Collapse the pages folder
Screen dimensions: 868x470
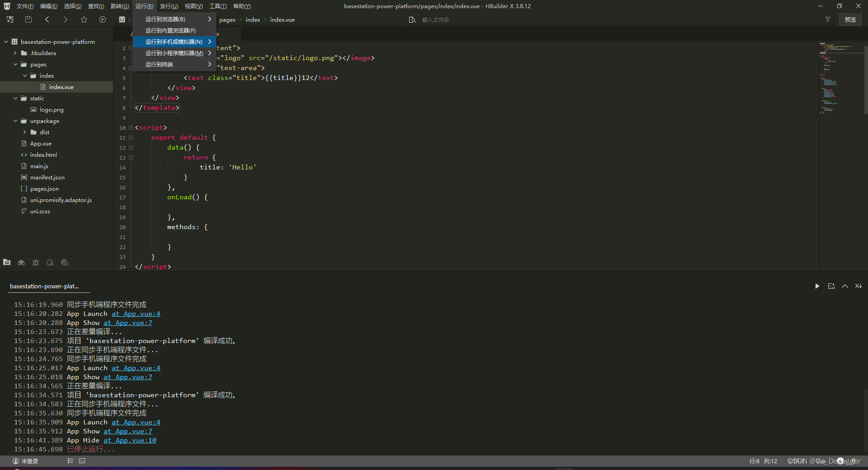tap(15, 64)
